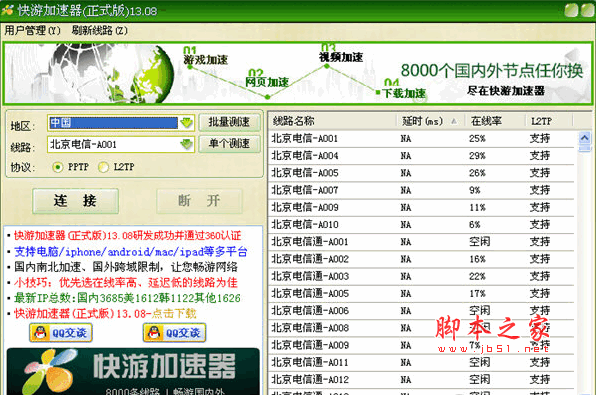596x395 pixels.
Task: Click the 9% online rate cell
Action: tap(475, 190)
